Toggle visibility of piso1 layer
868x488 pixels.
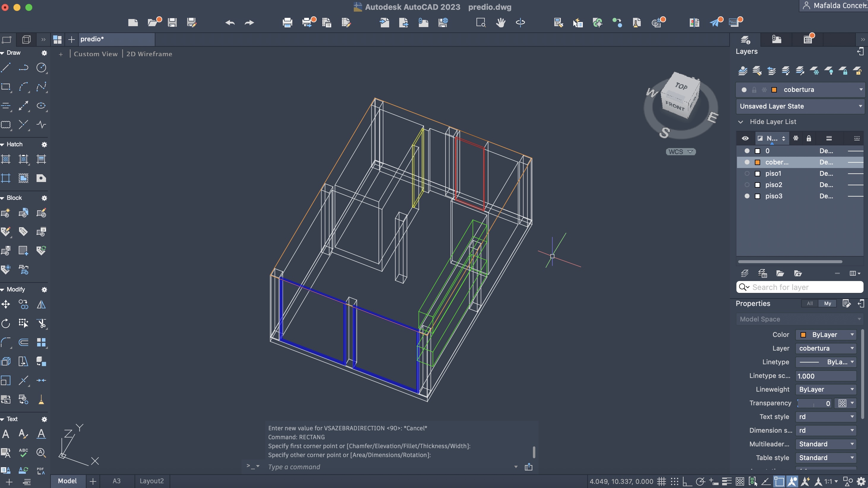click(x=747, y=173)
